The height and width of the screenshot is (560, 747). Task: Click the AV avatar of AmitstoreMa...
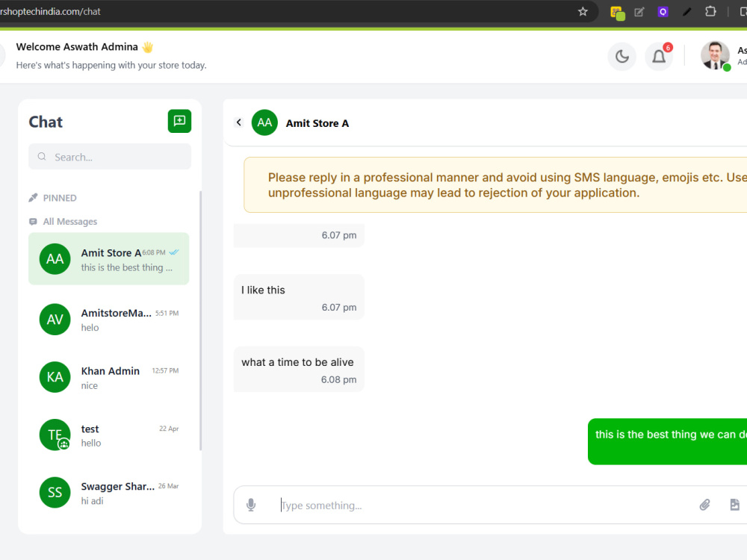[x=55, y=320]
